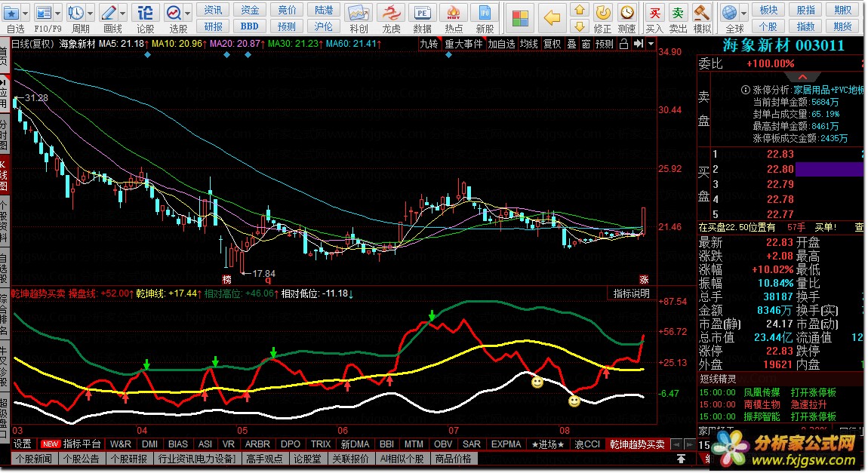
Task: Toggle the 窗 window option
Action: [586, 44]
